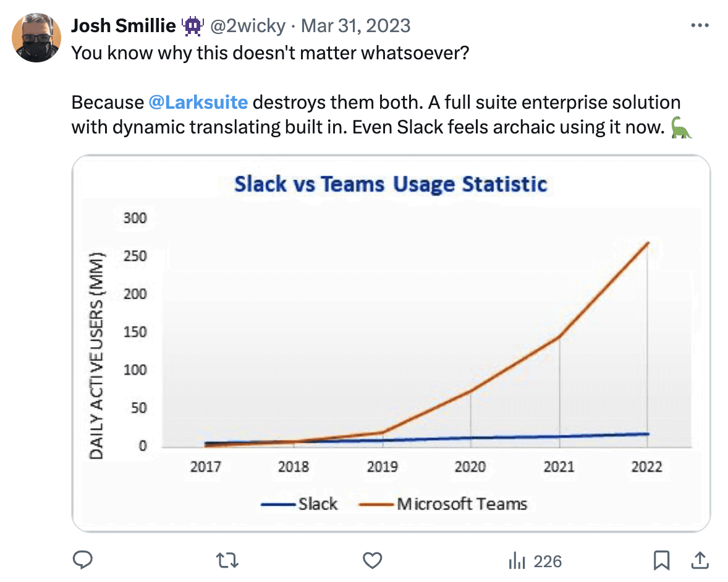Like the tweet with the heart icon
The height and width of the screenshot is (582, 728).
[x=372, y=560]
